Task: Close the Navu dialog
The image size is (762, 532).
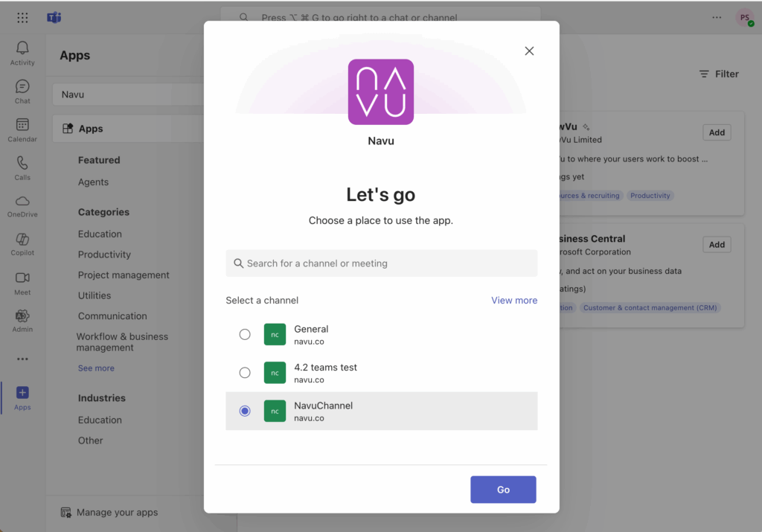Action: [529, 51]
